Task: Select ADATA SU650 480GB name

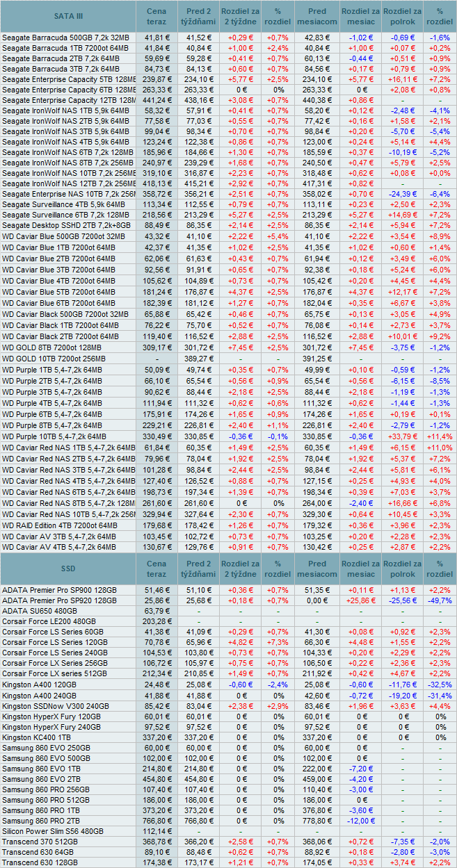Action: tap(41, 612)
